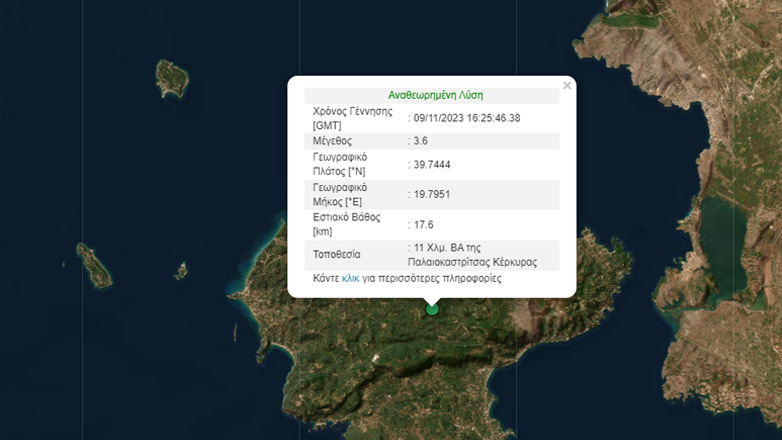
Task: Click the magnitude value '3.6'
Action: pyautogui.click(x=420, y=141)
